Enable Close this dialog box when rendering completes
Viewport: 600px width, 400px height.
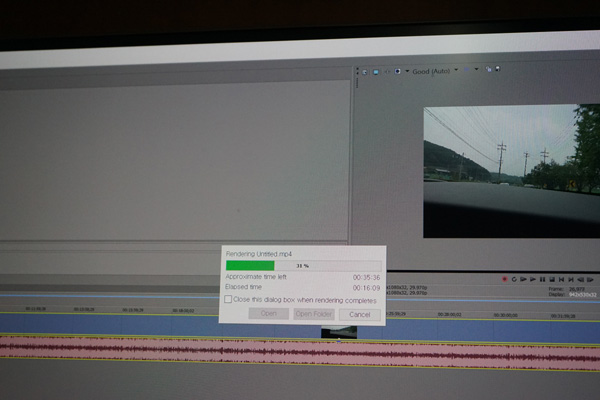(x=228, y=299)
